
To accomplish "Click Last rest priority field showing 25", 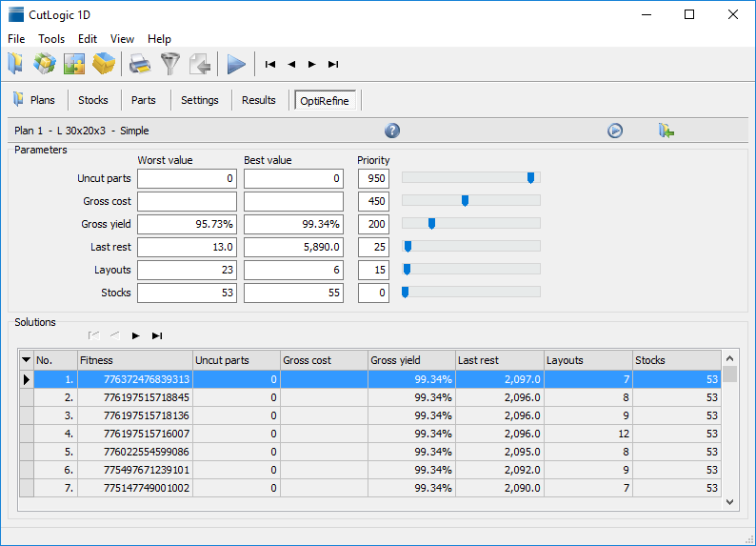I will pyautogui.click(x=373, y=247).
